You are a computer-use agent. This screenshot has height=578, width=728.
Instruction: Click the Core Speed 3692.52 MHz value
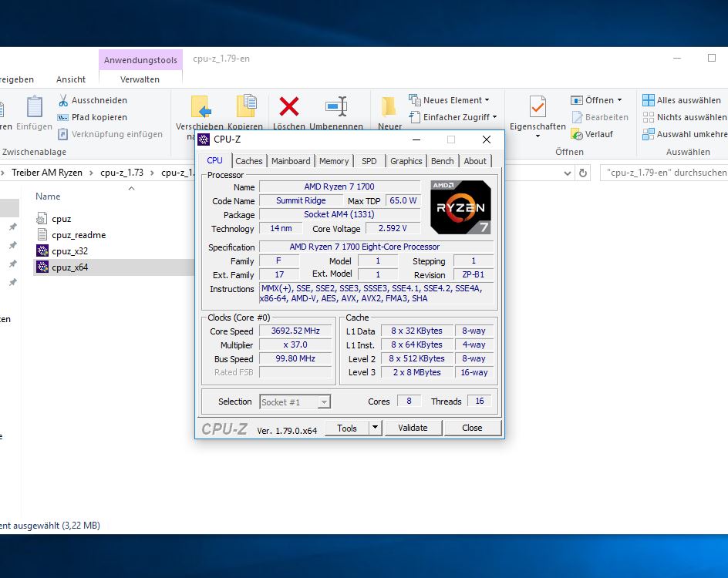pyautogui.click(x=295, y=331)
